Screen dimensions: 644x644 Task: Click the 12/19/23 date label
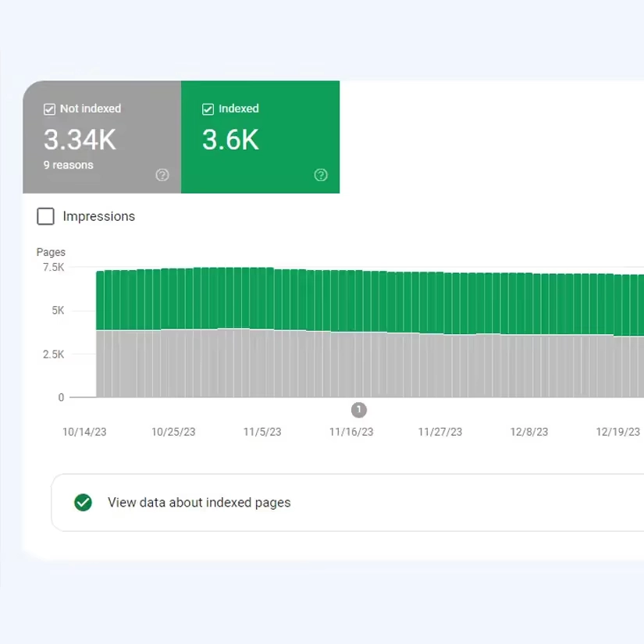coord(618,432)
